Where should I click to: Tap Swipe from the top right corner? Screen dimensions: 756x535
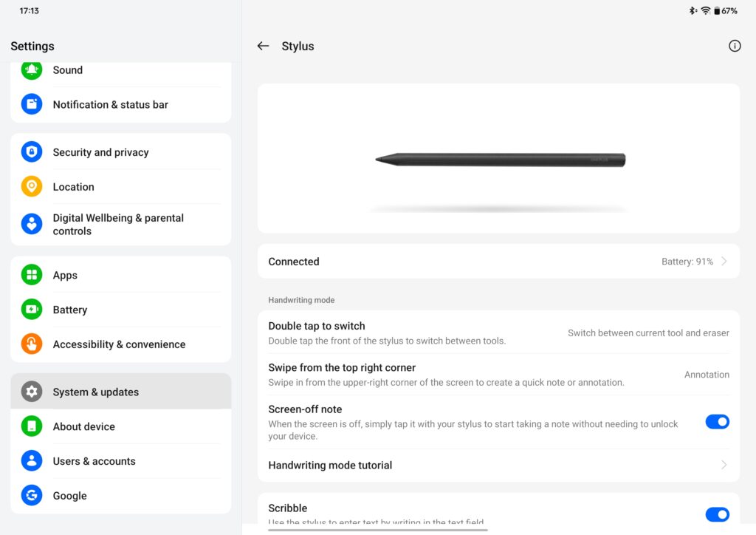tap(341, 367)
